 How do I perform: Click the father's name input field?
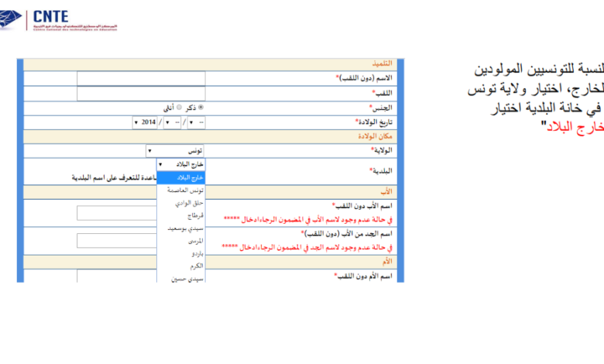(117, 213)
